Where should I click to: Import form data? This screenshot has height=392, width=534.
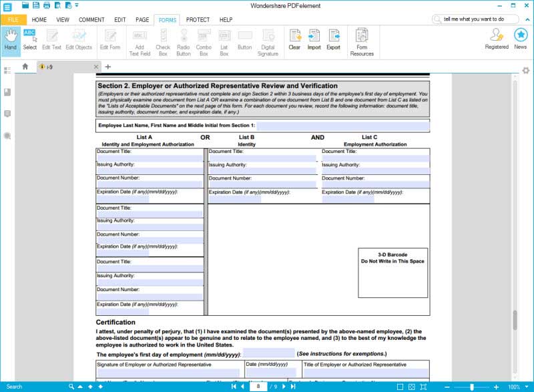314,40
